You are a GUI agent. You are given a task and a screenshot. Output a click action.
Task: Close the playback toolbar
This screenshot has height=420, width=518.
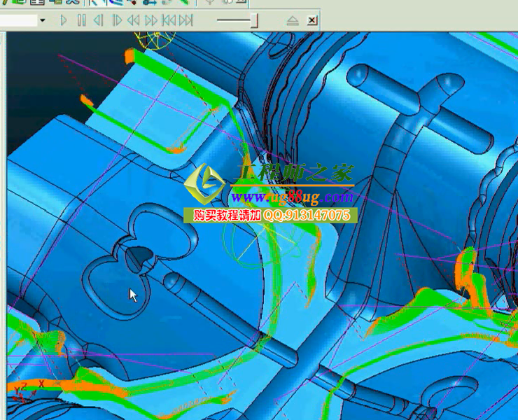(x=312, y=20)
